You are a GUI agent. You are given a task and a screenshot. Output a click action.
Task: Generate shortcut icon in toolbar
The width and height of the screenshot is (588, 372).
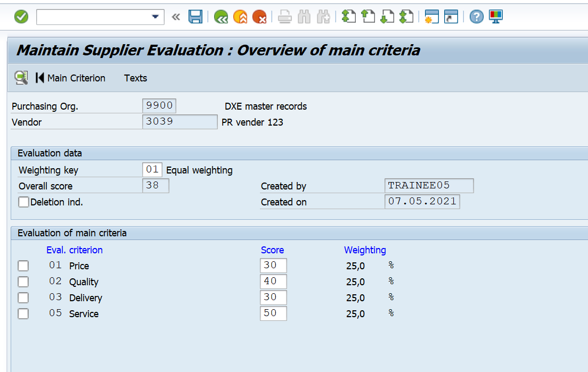click(451, 17)
